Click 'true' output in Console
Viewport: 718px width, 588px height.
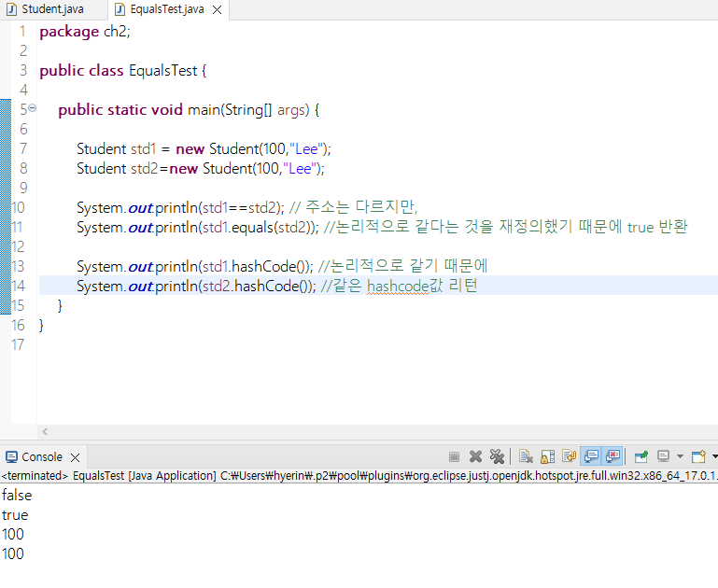(x=15, y=515)
